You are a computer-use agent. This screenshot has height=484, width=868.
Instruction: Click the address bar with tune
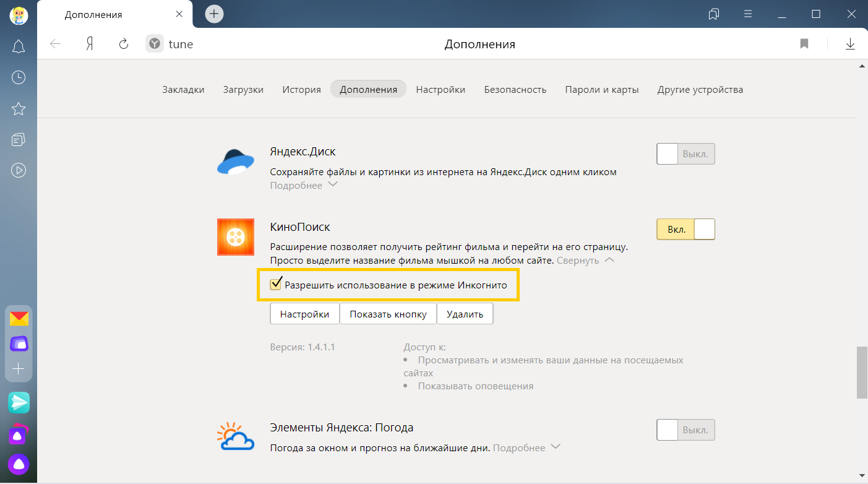click(181, 44)
